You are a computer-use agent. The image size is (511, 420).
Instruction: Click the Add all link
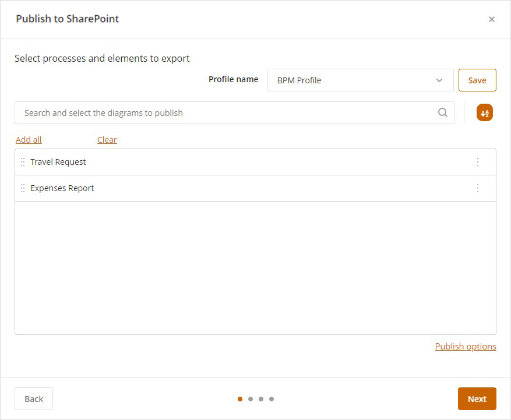tap(29, 140)
